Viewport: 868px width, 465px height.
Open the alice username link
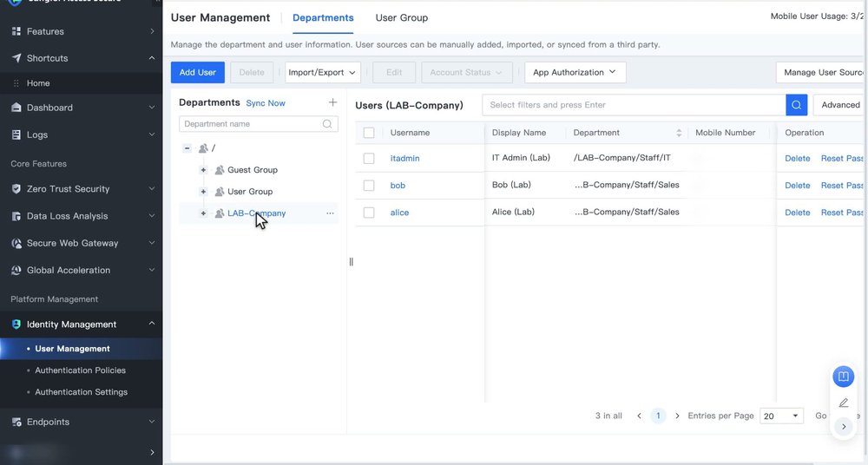(399, 213)
